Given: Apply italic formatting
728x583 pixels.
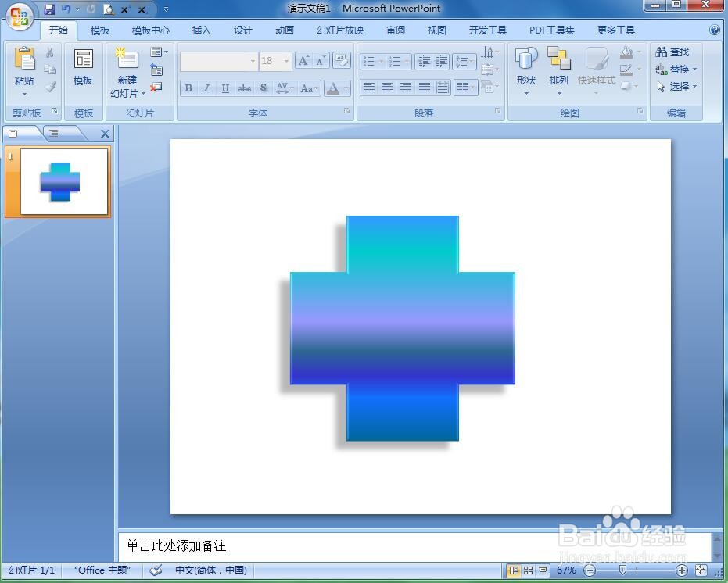Looking at the screenshot, I should (x=206, y=88).
